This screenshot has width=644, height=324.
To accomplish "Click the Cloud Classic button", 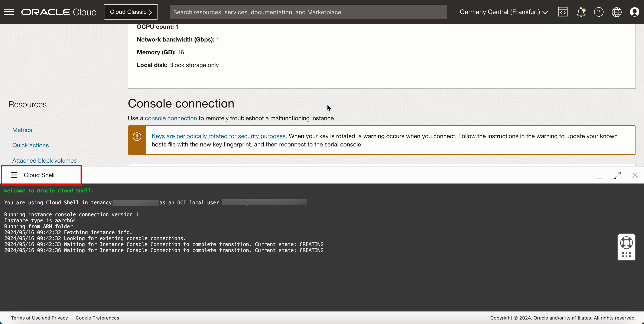I will [x=131, y=12].
